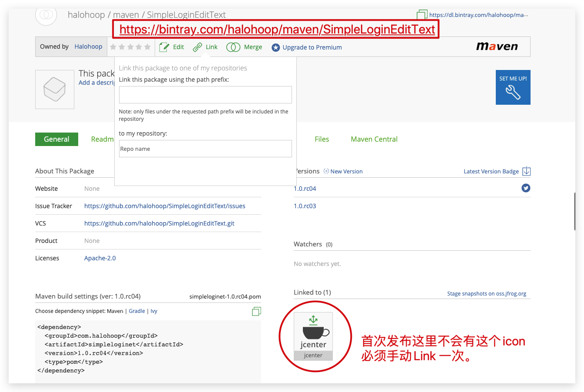Open the Apache-2.0 license link
Viewport: 584px width, 392px height.
(x=100, y=258)
